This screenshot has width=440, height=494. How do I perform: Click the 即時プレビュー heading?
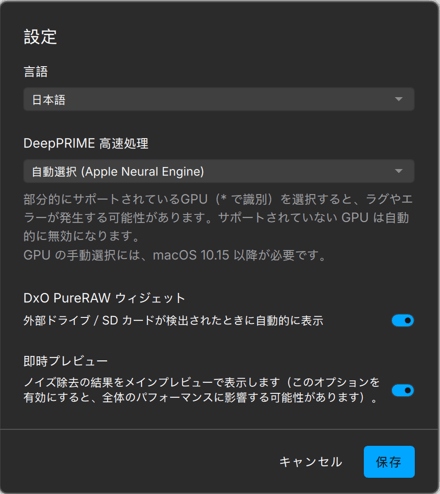65,361
